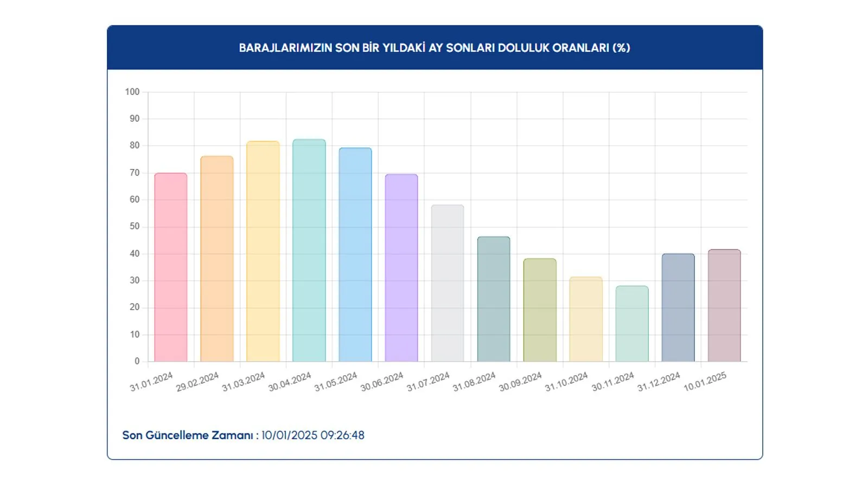Click x-axis label 31.08.2024

click(x=474, y=382)
